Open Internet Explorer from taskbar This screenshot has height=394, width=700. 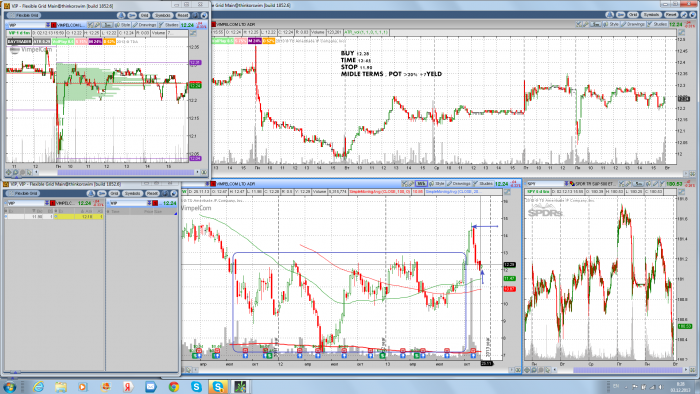tap(38, 386)
